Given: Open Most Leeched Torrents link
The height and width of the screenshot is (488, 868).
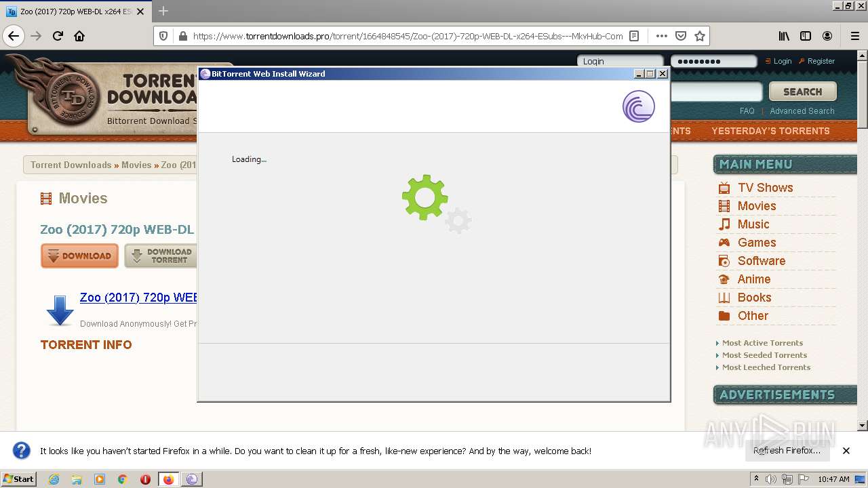Looking at the screenshot, I should click(x=766, y=367).
